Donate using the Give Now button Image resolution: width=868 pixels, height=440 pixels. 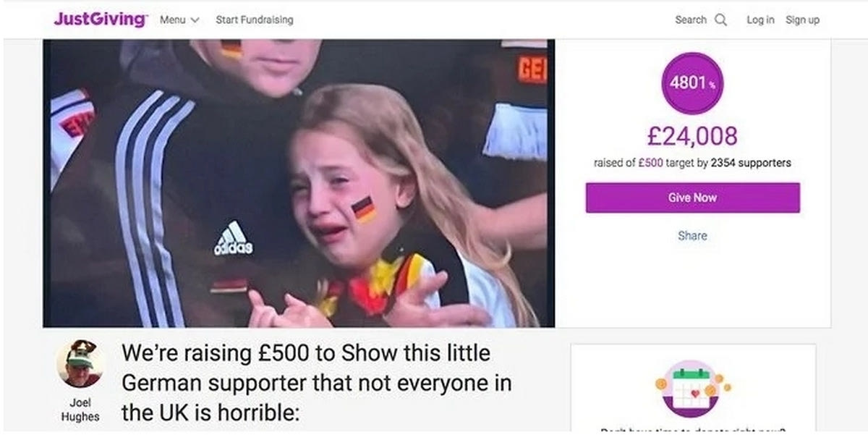[x=693, y=198]
